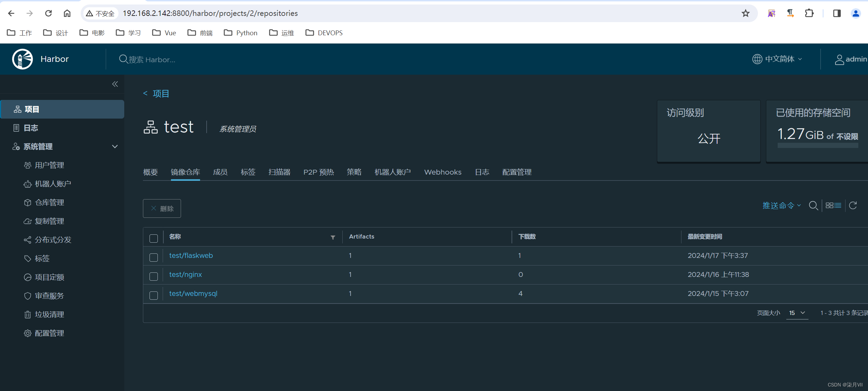Viewport: 868px width, 391px height.
Task: Click the 搜索 Harbor search field
Action: click(x=152, y=59)
